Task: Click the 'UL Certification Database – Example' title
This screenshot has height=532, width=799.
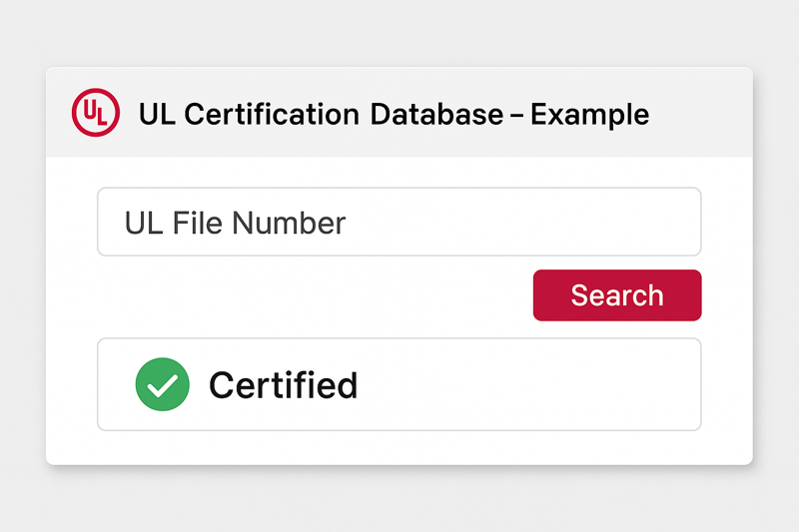Action: [394, 114]
